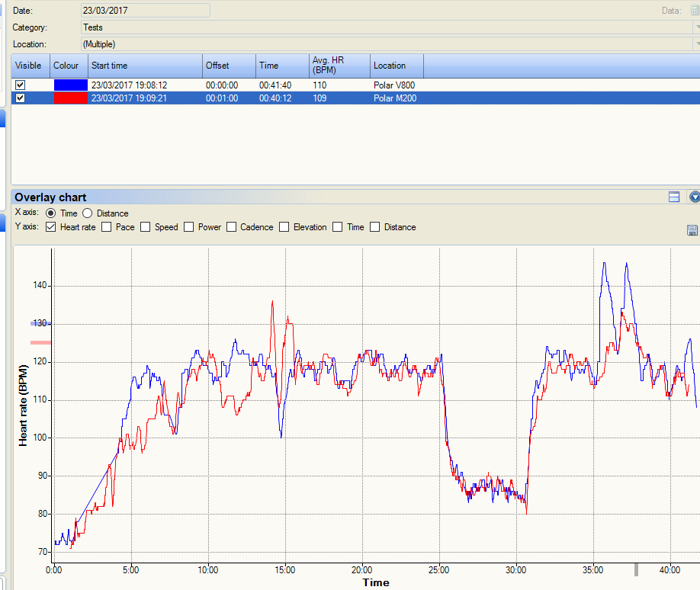Click the Date field showing 23/03/2017
Screen dimensions: 700x590
145,11
